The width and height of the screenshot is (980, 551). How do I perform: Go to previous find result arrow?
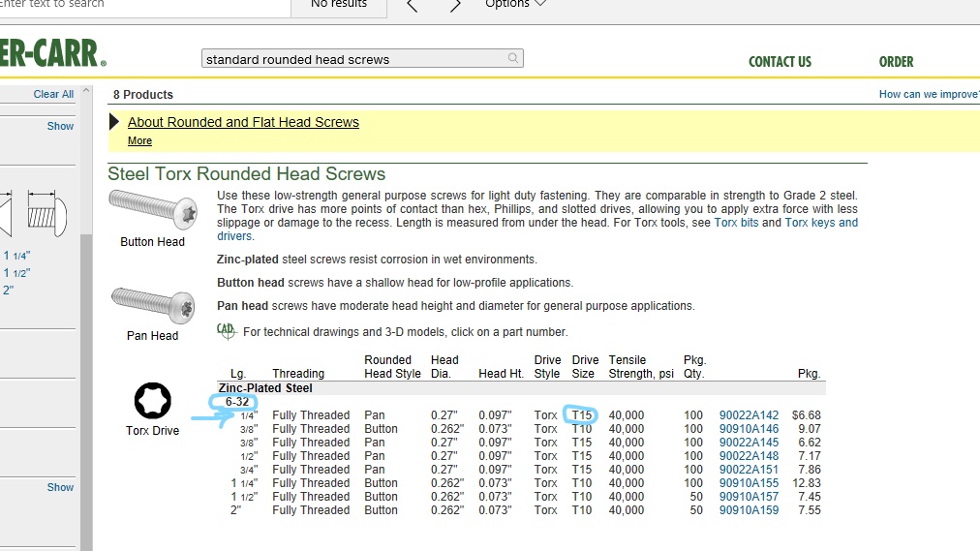pos(413,6)
